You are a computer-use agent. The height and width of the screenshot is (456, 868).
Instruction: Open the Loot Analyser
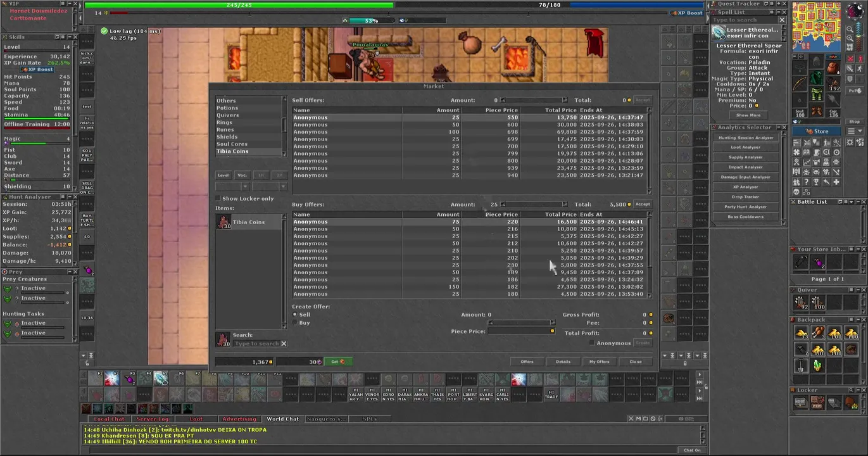pyautogui.click(x=746, y=147)
